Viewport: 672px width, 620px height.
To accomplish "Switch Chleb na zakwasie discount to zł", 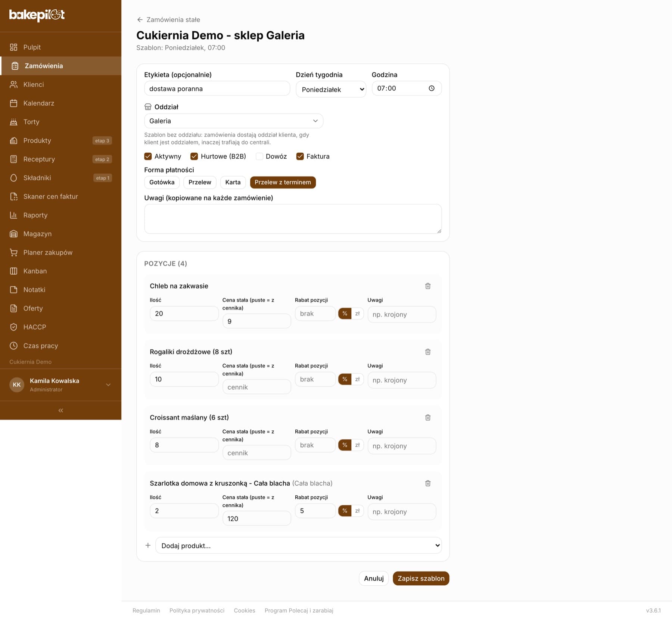I will pyautogui.click(x=357, y=314).
